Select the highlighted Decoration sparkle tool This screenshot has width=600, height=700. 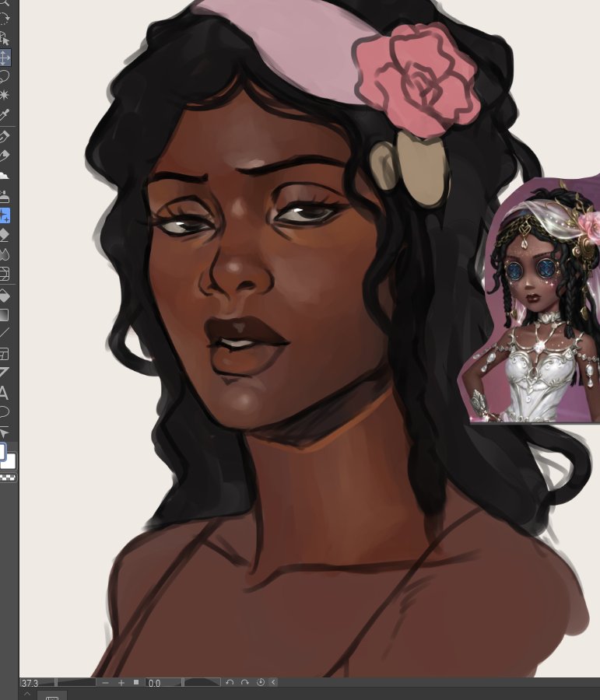(5, 215)
